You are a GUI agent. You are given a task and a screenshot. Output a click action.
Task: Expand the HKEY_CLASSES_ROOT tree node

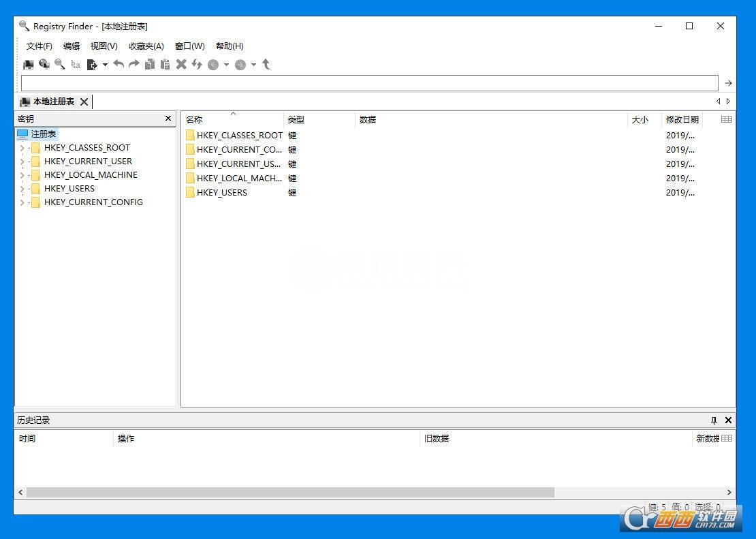pyautogui.click(x=22, y=147)
